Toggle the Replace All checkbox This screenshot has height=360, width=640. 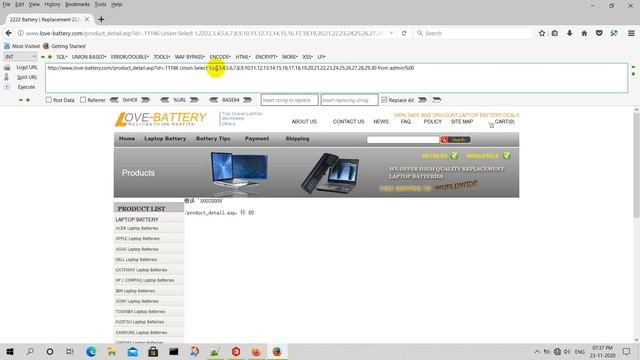(x=384, y=100)
